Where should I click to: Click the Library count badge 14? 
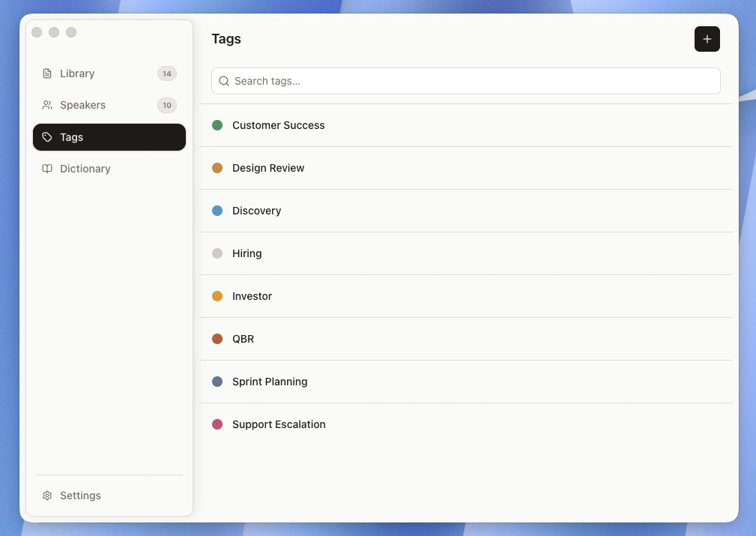point(167,73)
